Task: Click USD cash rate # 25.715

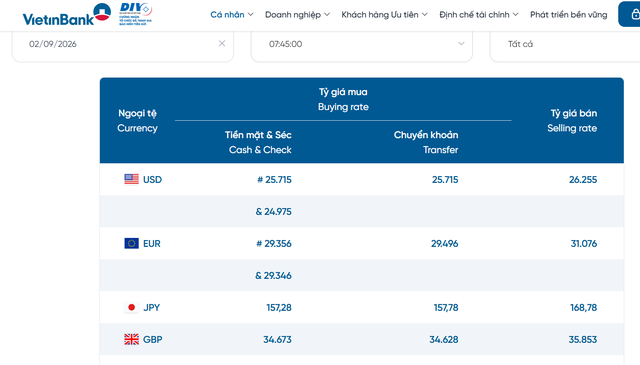Action: pos(274,180)
